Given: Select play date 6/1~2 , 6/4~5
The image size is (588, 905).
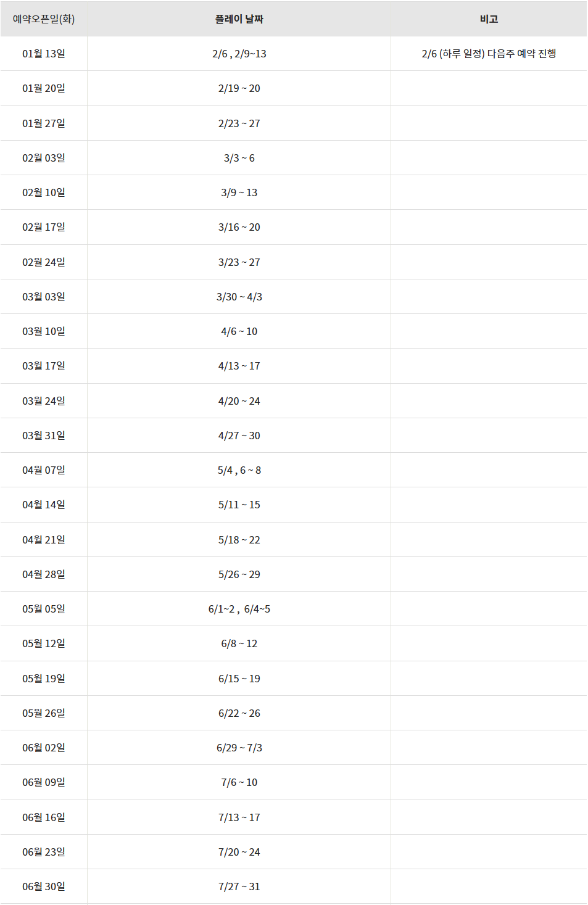Looking at the screenshot, I should [239, 609].
